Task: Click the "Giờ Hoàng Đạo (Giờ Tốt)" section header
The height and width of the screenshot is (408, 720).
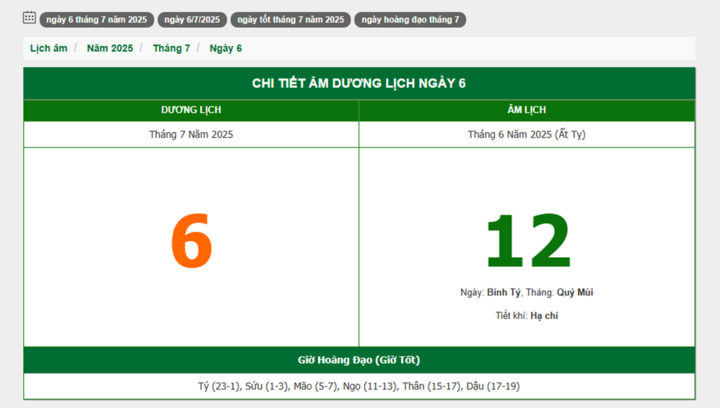Action: (359, 359)
